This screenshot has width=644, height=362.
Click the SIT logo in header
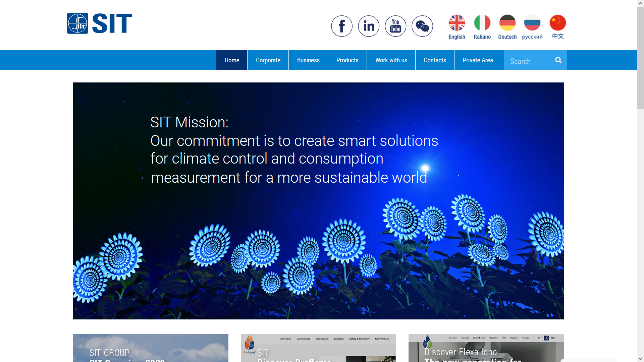click(99, 23)
